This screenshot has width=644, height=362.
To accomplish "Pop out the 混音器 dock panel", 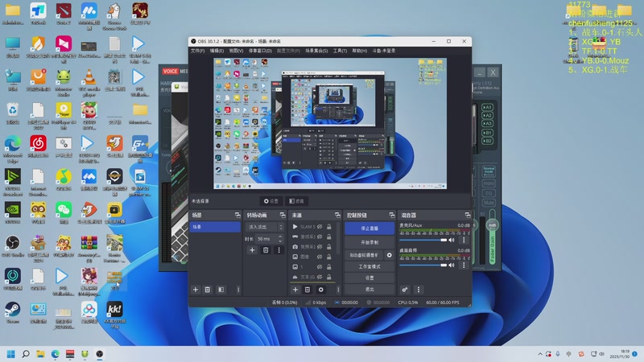I will 468,215.
